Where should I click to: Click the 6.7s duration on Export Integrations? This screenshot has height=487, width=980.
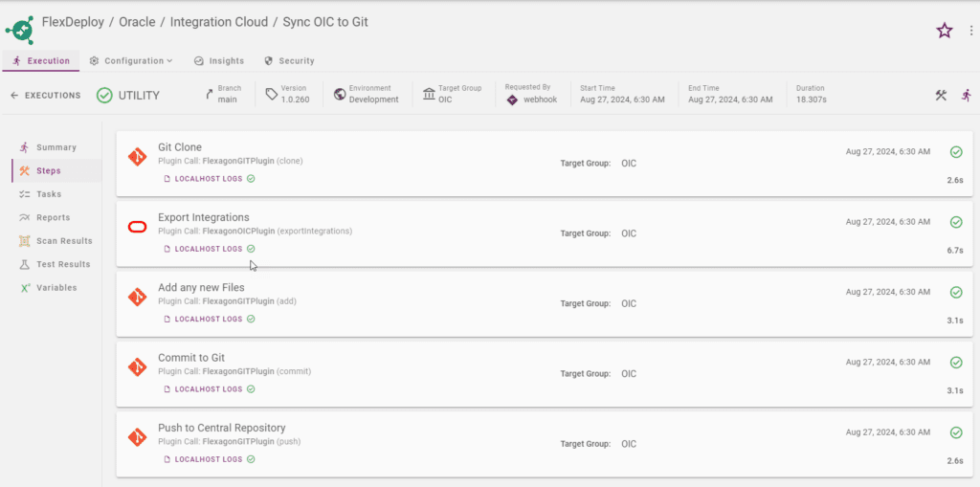point(955,250)
